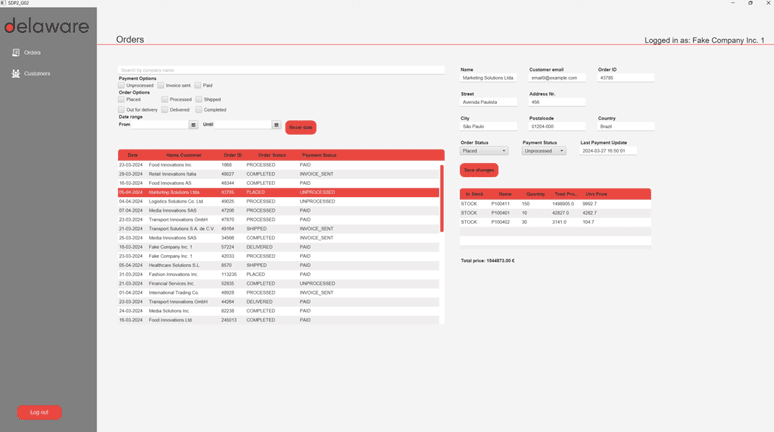Viewport: 774px width, 432px height.
Task: Click the Name field showing Marketing Solutions Ltda
Action: 489,78
